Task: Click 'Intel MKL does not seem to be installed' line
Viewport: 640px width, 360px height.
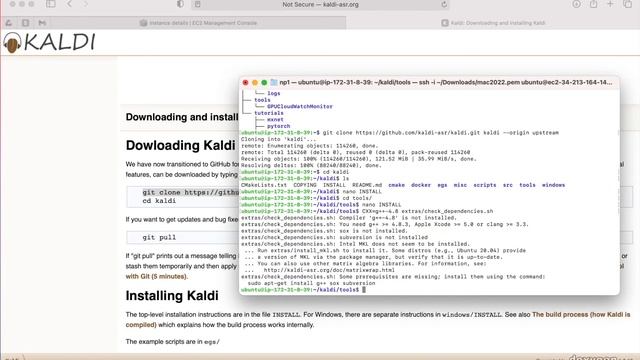Action: point(355,244)
